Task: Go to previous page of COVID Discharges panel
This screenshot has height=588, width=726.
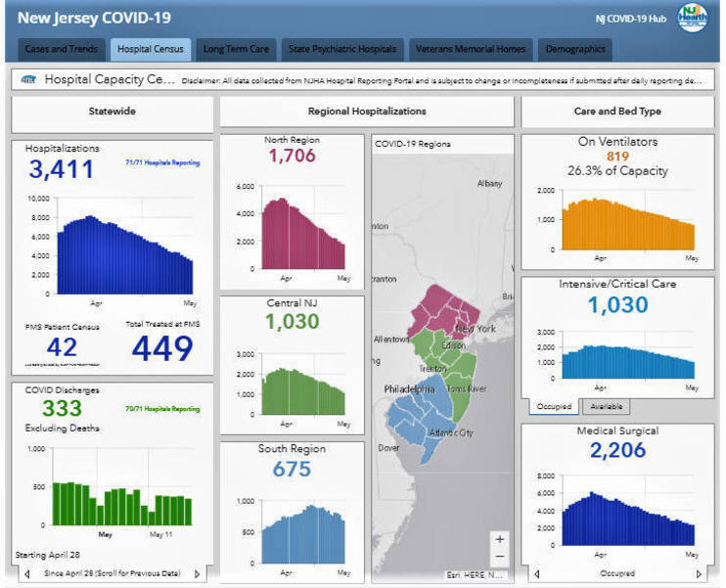Action: 26,574
